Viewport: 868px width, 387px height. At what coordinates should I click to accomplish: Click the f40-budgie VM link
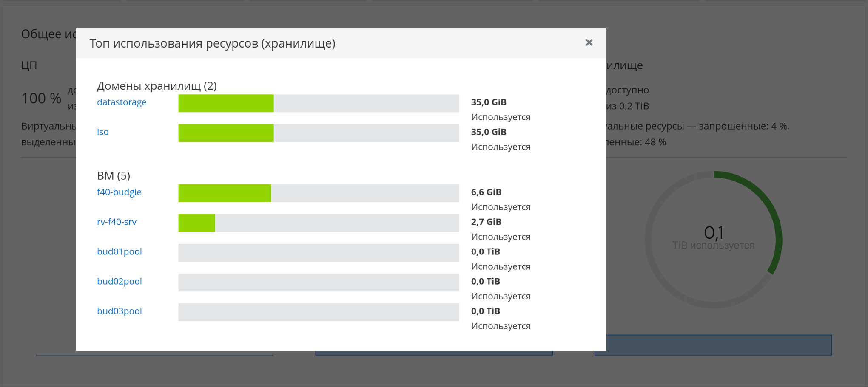119,192
